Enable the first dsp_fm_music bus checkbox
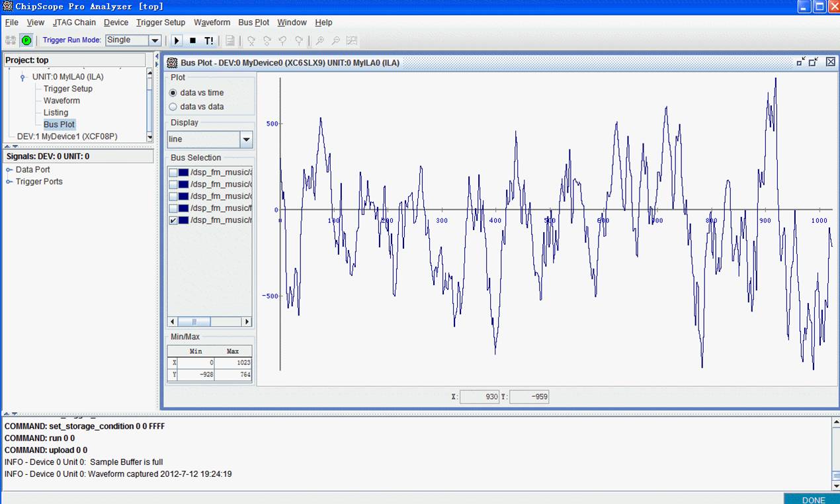Viewport: 840px width, 504px height. coord(173,173)
